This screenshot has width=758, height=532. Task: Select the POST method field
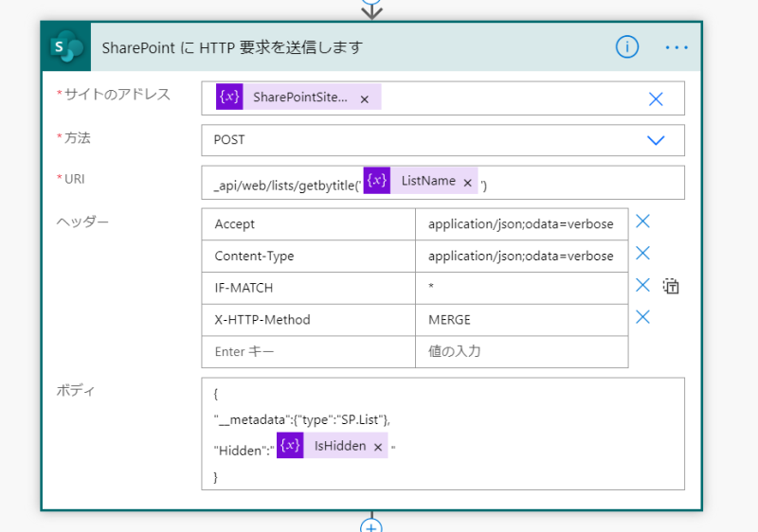[442, 140]
